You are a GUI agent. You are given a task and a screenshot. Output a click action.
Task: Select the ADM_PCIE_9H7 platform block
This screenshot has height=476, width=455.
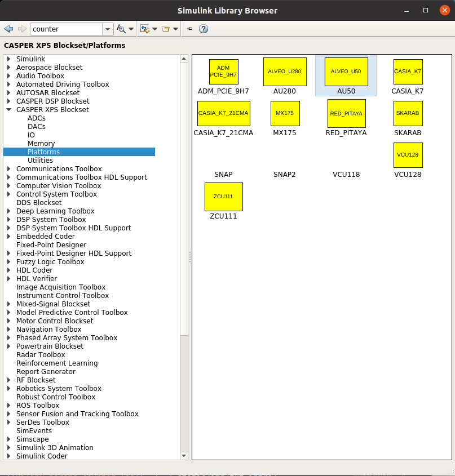(x=224, y=72)
